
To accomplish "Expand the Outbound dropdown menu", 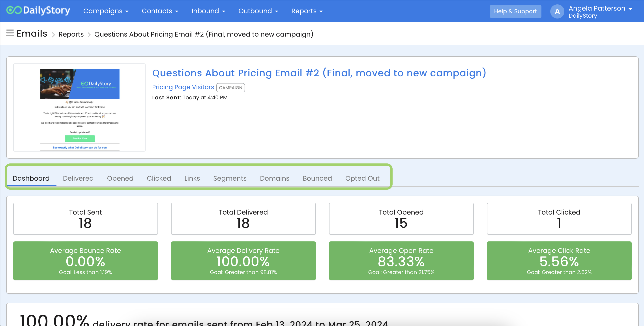I will click(x=258, y=11).
